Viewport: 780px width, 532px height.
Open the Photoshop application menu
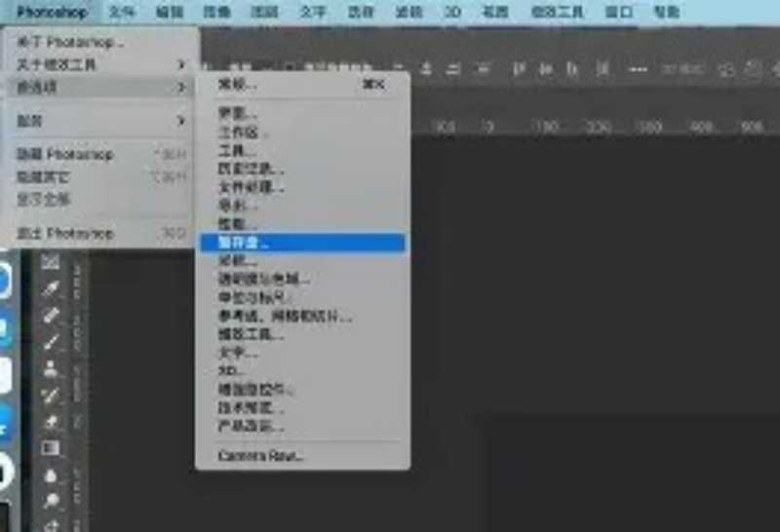53,12
